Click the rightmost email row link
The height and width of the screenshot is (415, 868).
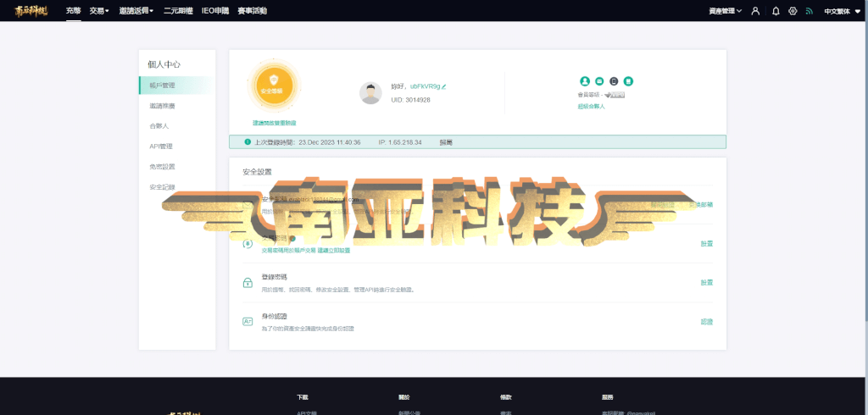pyautogui.click(x=701, y=204)
